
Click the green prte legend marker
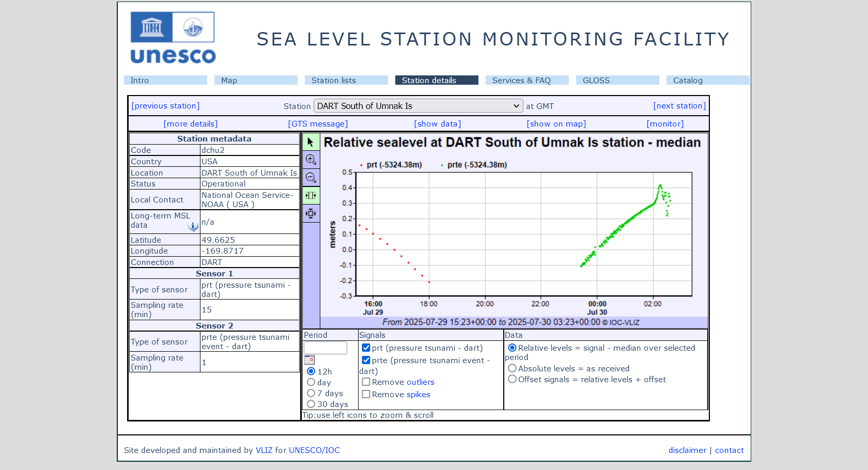(x=442, y=165)
